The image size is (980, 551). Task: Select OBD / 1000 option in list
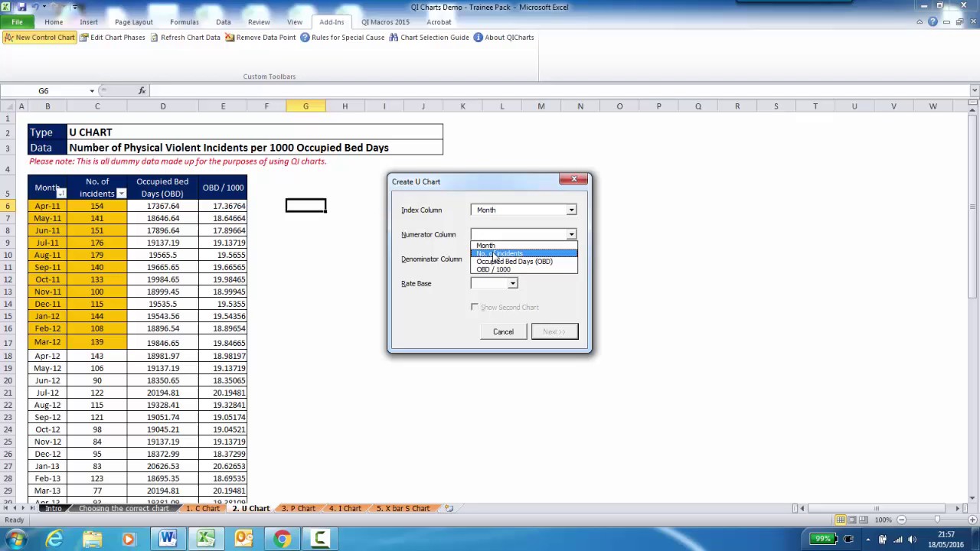[524, 269]
